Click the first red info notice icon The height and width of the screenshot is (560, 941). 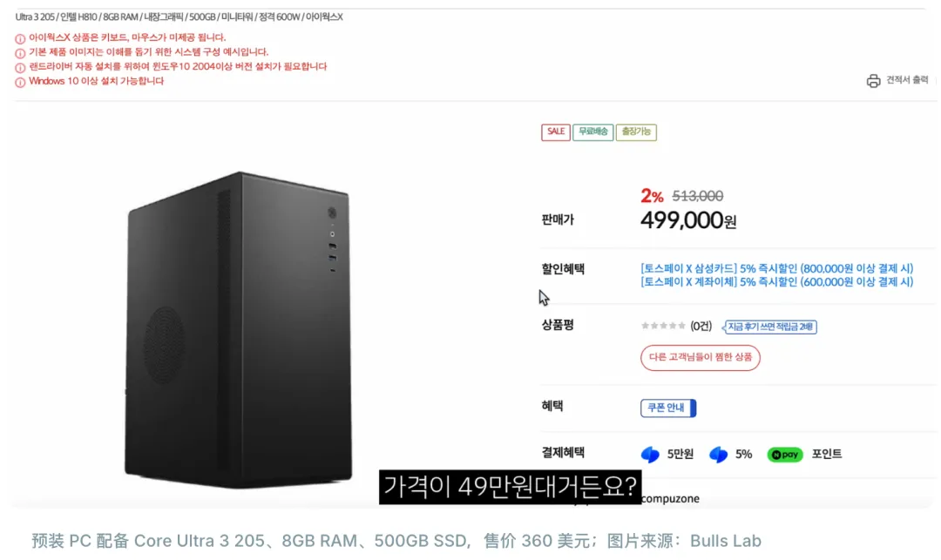click(21, 38)
